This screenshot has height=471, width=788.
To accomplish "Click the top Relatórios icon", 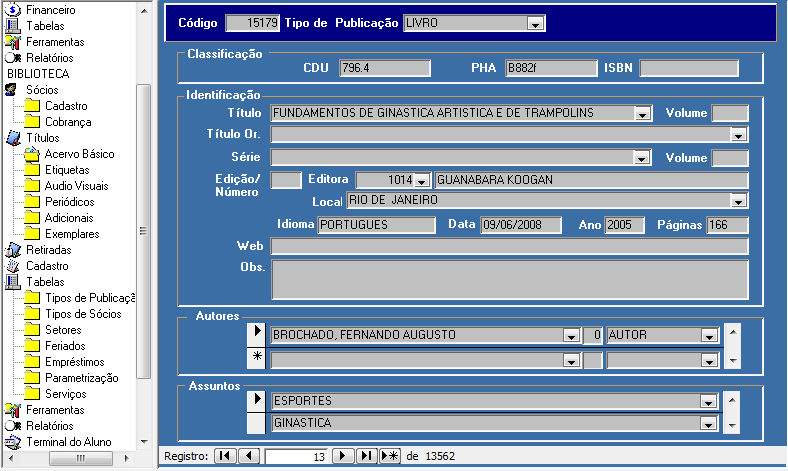I will pyautogui.click(x=13, y=58).
